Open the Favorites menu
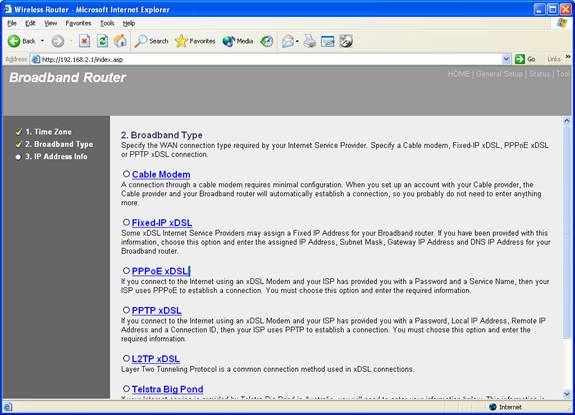 [x=78, y=23]
